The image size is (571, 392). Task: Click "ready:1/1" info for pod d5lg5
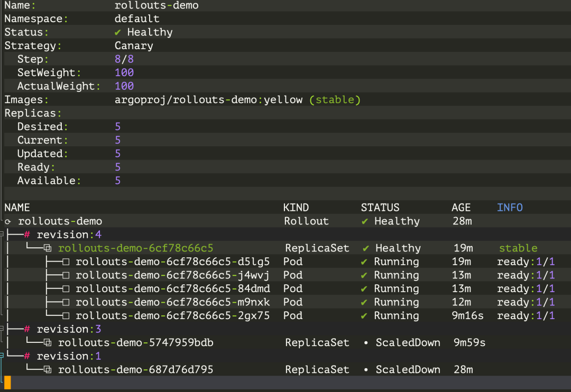526,262
